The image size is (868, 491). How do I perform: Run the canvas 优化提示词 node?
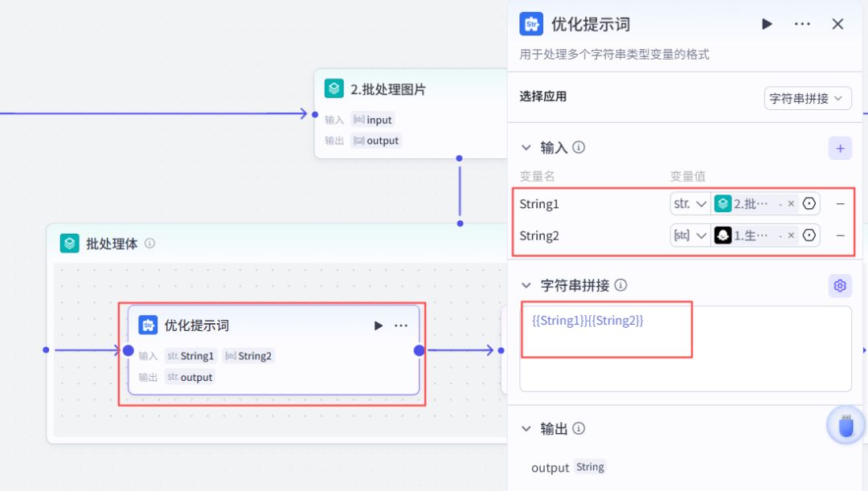pyautogui.click(x=378, y=325)
